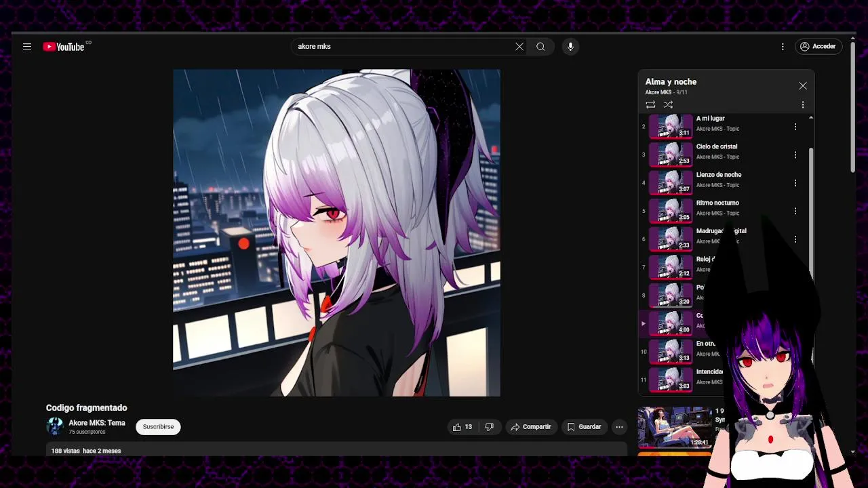This screenshot has width=868, height=488.
Task: Click the Acceder sign-in button
Action: 818,47
